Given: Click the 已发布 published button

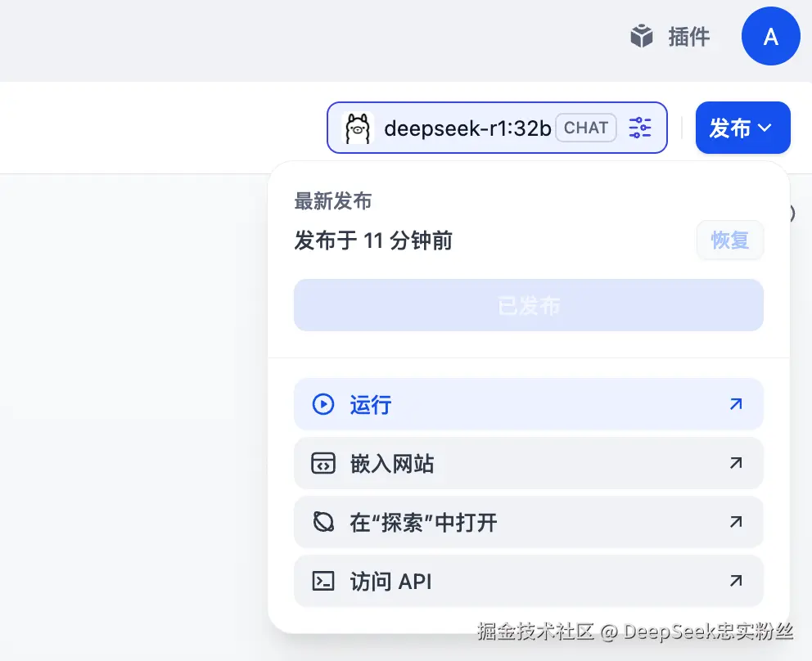Looking at the screenshot, I should [528, 305].
